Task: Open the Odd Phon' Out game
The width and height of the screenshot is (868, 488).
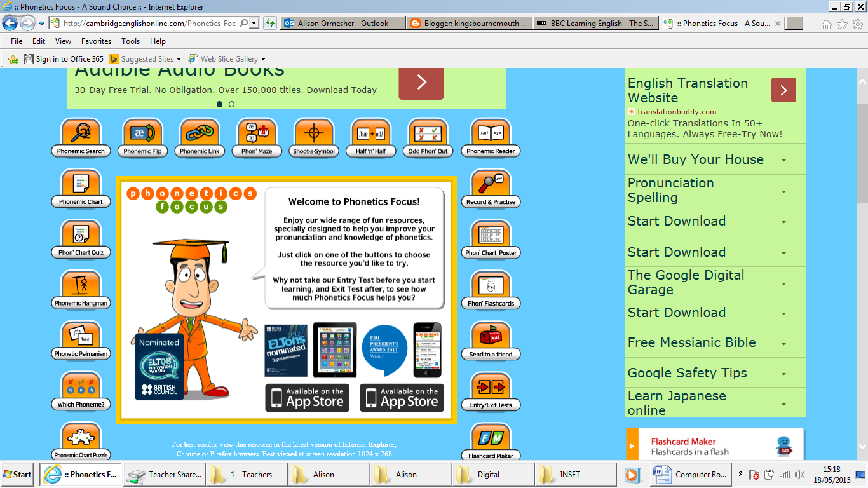Action: 428,138
